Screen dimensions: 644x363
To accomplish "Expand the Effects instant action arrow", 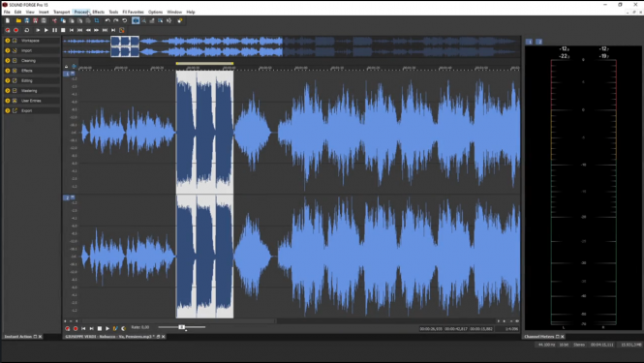I will point(8,71).
